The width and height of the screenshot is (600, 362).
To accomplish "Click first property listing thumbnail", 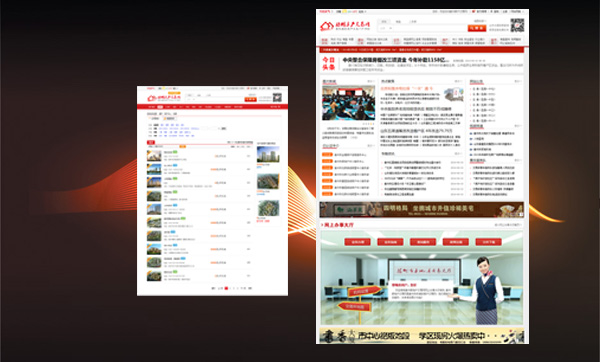I will 154,156.
